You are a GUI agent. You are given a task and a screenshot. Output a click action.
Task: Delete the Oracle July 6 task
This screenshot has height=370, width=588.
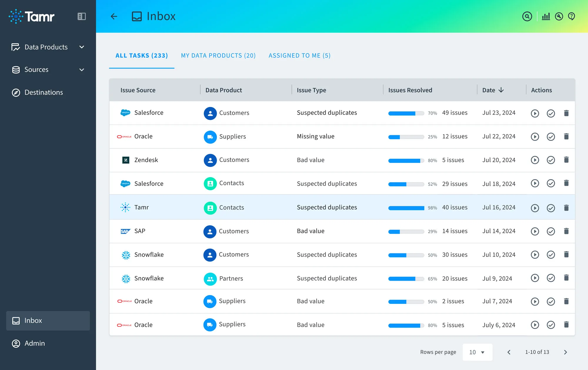tap(566, 324)
